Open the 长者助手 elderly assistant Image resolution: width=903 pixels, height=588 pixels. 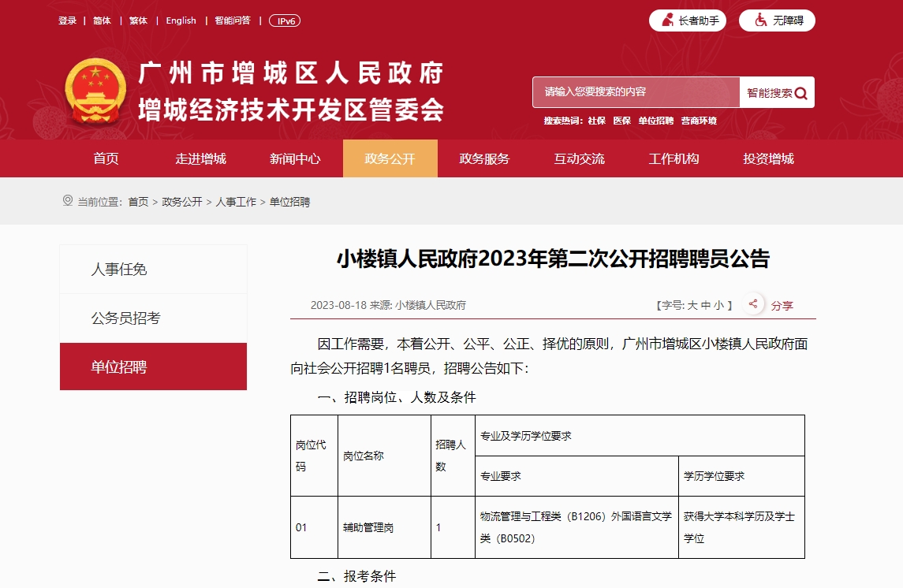click(x=688, y=20)
